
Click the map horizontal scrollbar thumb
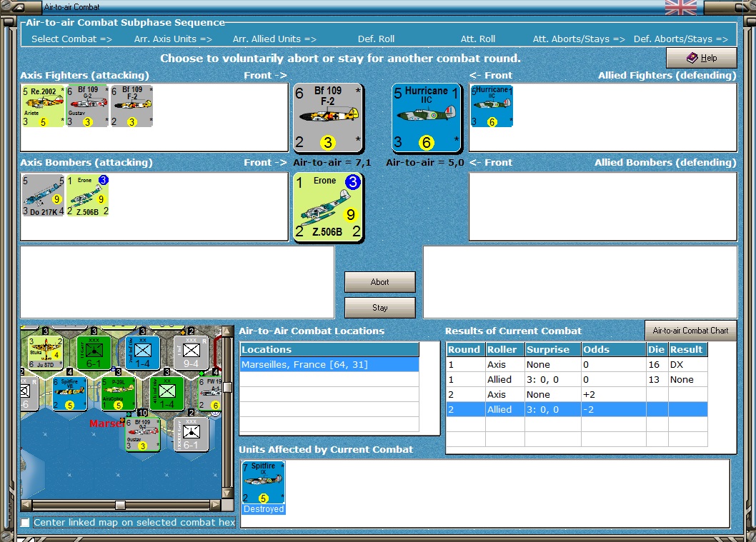point(121,505)
